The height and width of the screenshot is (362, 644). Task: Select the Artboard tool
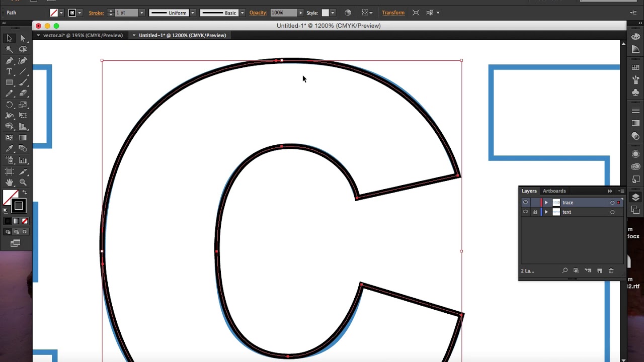click(x=9, y=171)
